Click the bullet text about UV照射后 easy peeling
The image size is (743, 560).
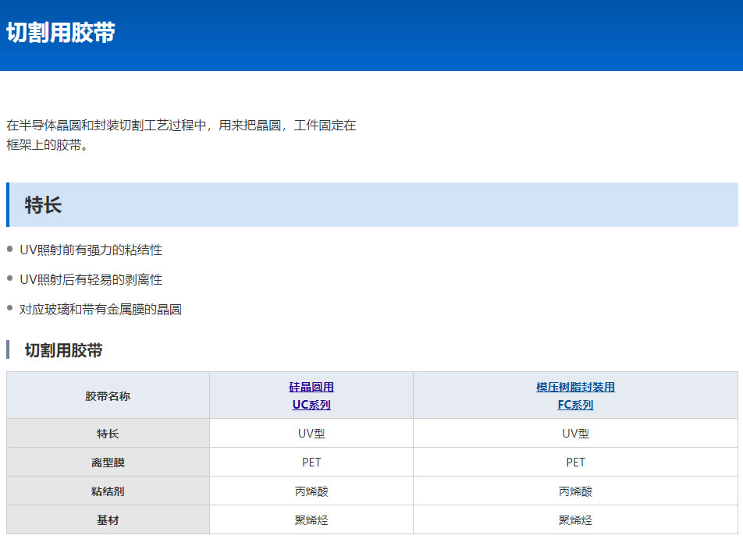click(91, 279)
